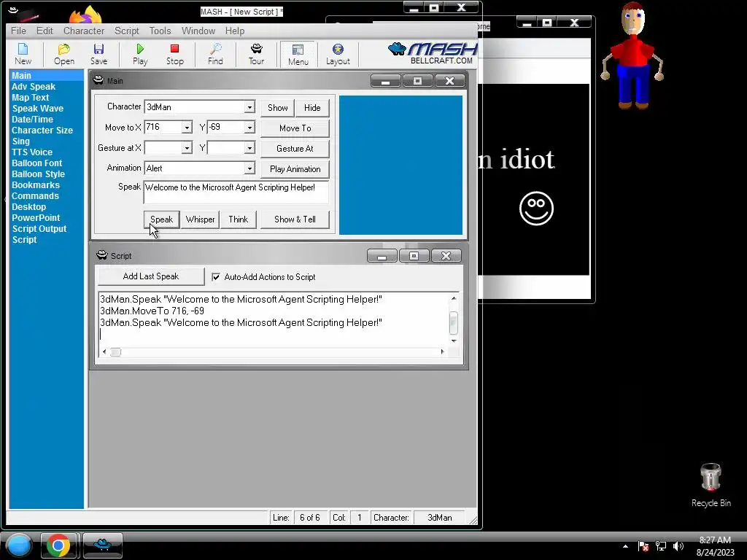
Task: Click the Speak button
Action: click(161, 219)
